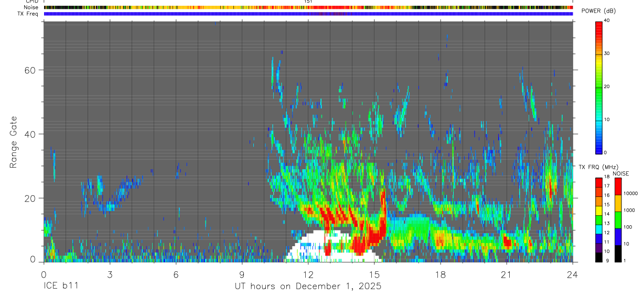Image resolution: width=644 pixels, height=297 pixels.
Task: Click the 6 hour tick on UT axis
Action: [176, 274]
